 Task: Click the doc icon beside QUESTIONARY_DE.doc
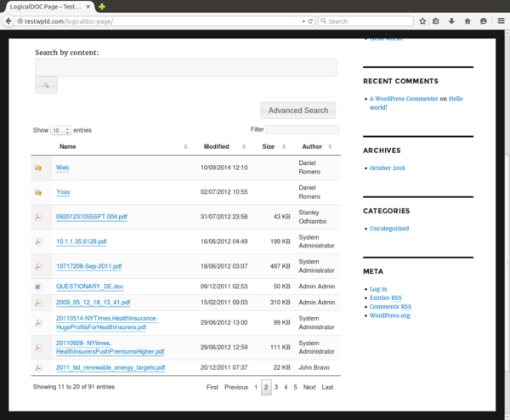click(38, 287)
